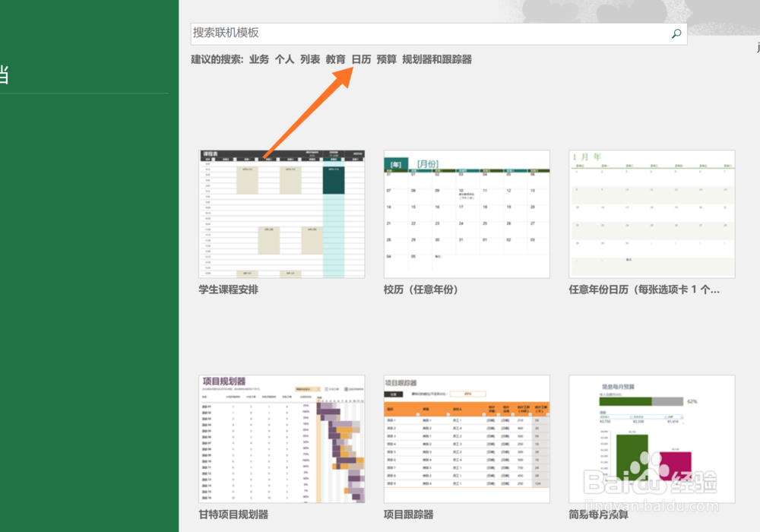Select the 业务 suggested search
Image resolution: width=760 pixels, height=532 pixels.
pyautogui.click(x=259, y=59)
